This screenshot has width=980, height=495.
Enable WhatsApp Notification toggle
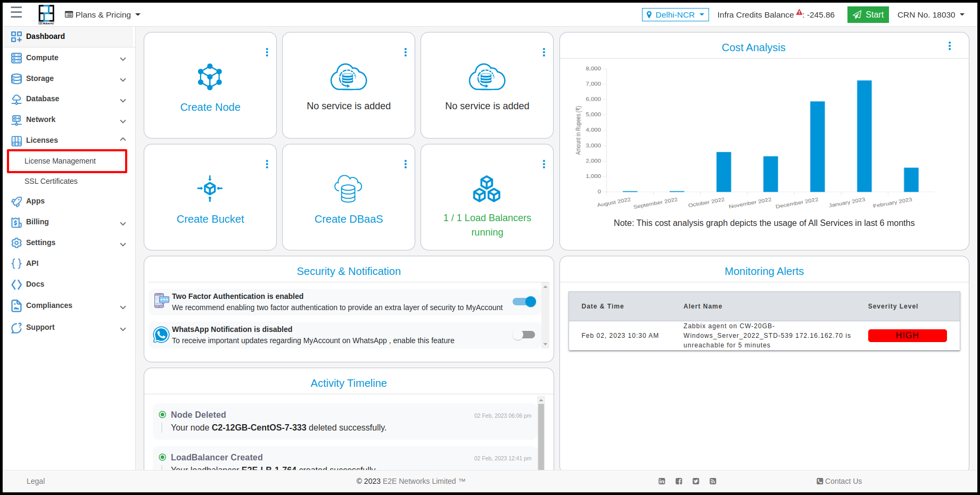(x=524, y=335)
